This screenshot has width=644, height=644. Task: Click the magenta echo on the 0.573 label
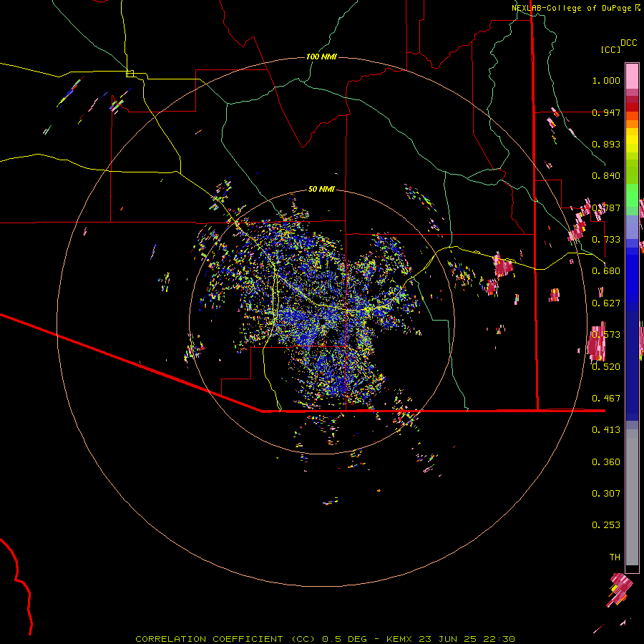point(597,342)
